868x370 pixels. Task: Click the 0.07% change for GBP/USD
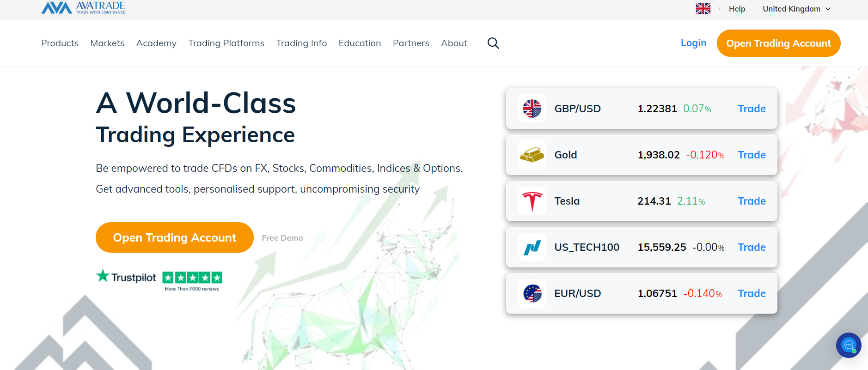(x=697, y=109)
